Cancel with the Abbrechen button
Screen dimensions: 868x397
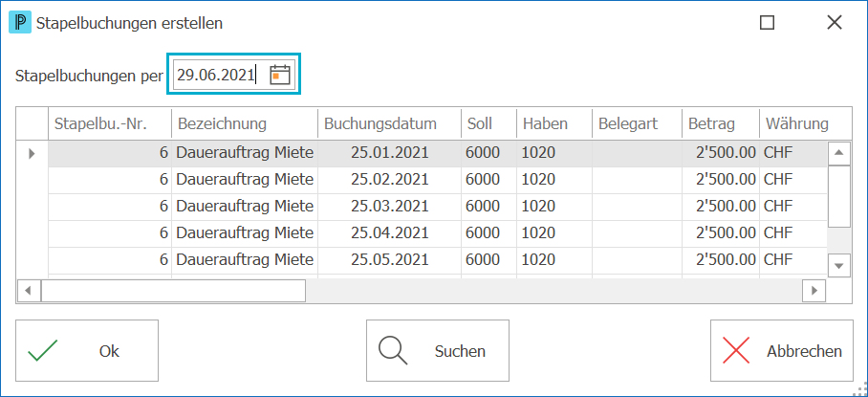[x=782, y=350]
